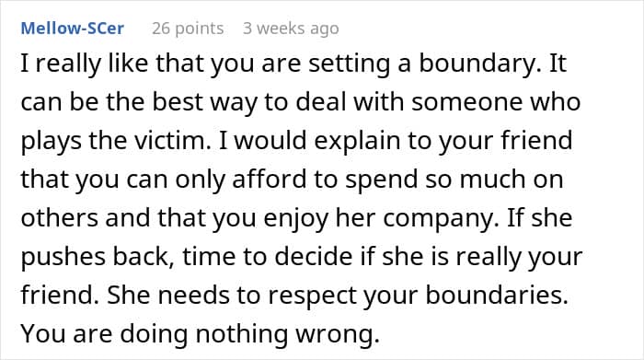Click the word setting in first sentence
The width and height of the screenshot is (644, 360).
click(x=349, y=64)
